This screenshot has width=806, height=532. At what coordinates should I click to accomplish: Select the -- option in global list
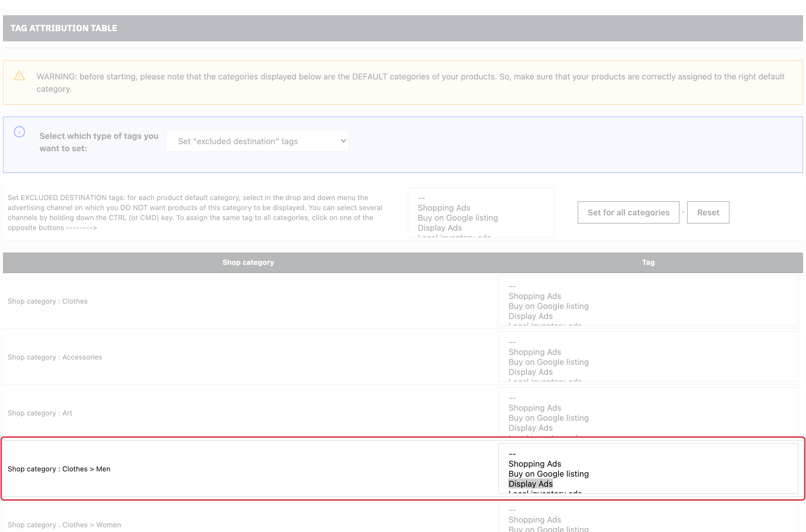tap(422, 198)
